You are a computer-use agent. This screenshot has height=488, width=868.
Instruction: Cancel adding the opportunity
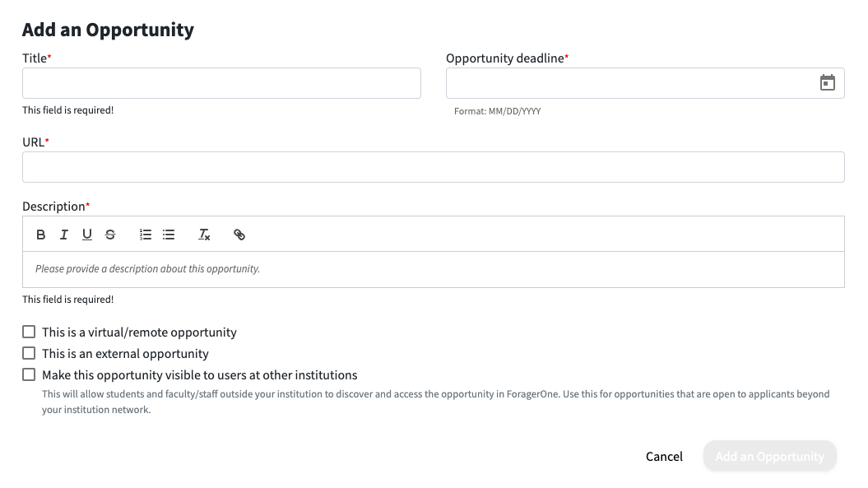coord(664,457)
